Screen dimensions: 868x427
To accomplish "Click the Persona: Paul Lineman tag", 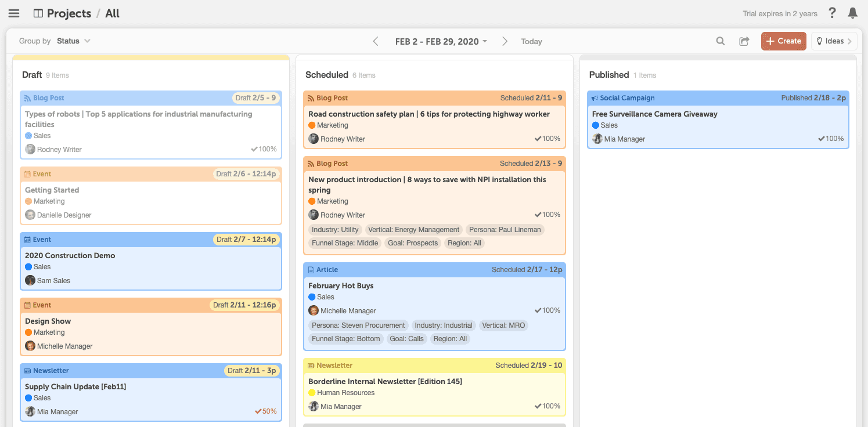I will coord(505,230).
